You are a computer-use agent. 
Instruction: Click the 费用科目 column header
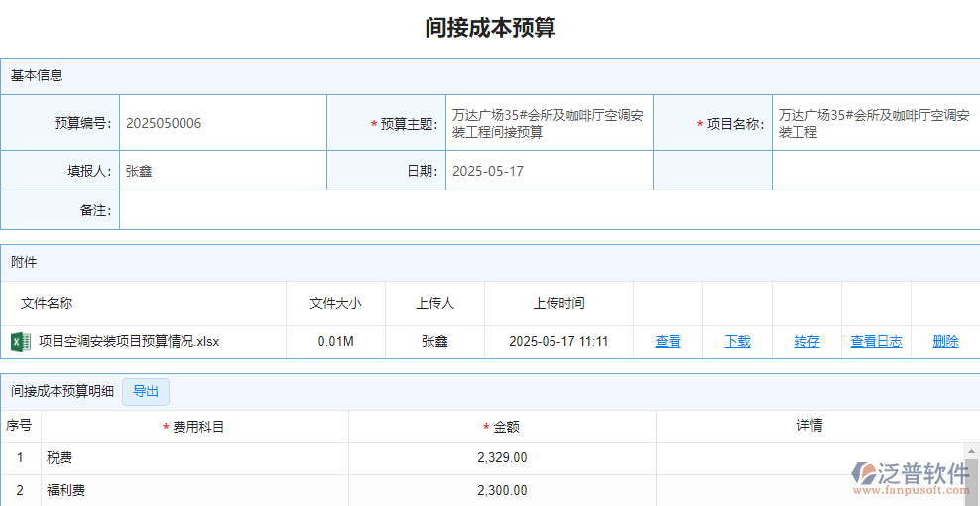click(198, 427)
